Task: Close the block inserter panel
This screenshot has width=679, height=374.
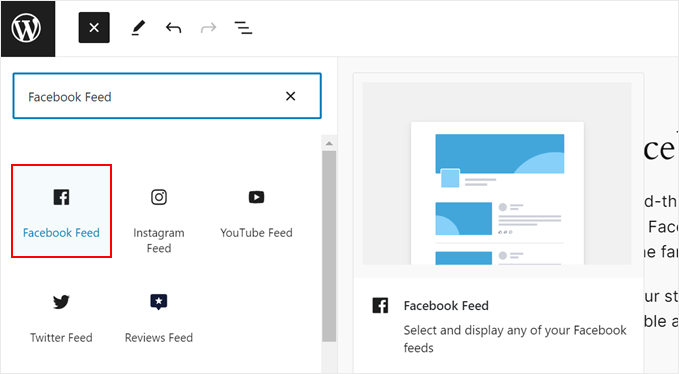Action: (x=94, y=28)
